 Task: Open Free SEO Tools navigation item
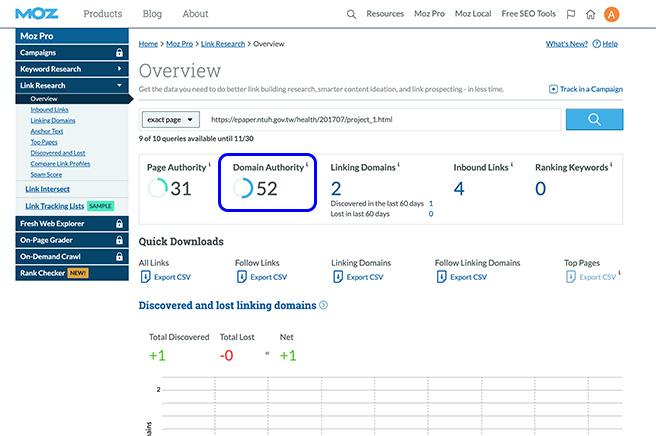pos(529,14)
